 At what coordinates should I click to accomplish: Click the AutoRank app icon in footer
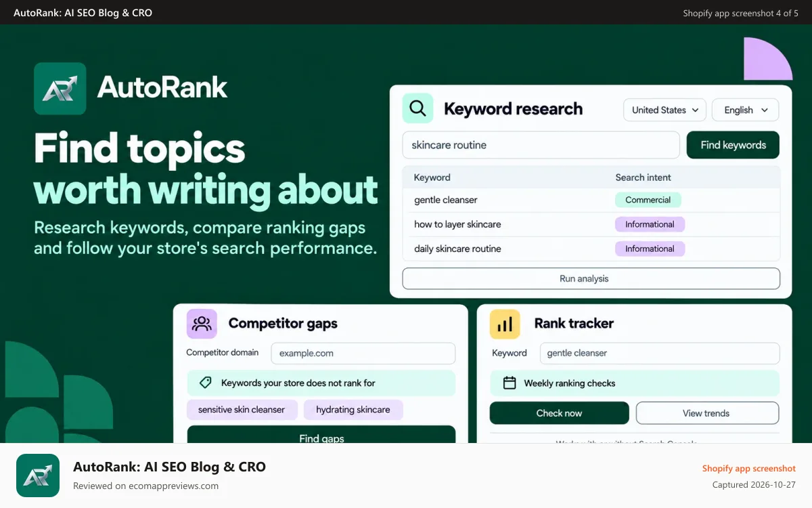[38, 476]
